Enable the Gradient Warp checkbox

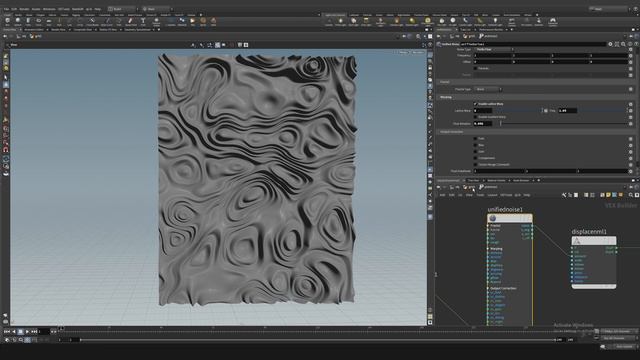(x=475, y=117)
